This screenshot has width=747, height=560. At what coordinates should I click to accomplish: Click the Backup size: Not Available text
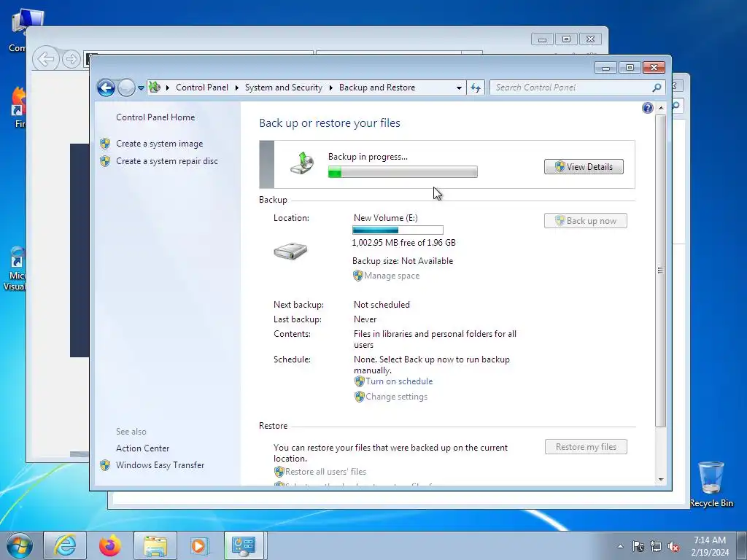pyautogui.click(x=403, y=261)
